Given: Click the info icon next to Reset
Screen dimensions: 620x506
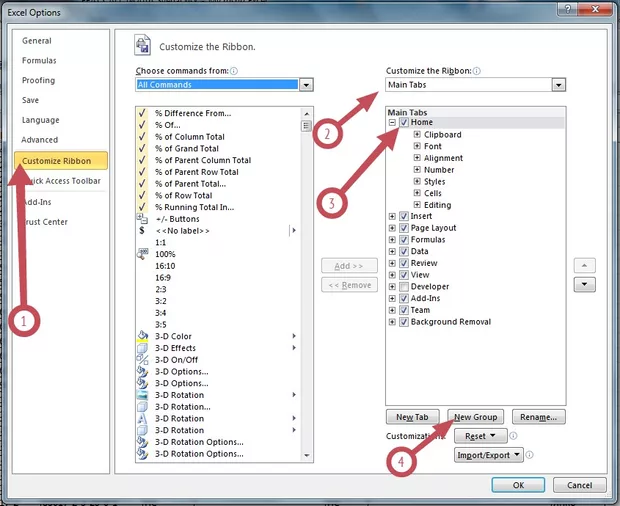Looking at the screenshot, I should click(513, 436).
